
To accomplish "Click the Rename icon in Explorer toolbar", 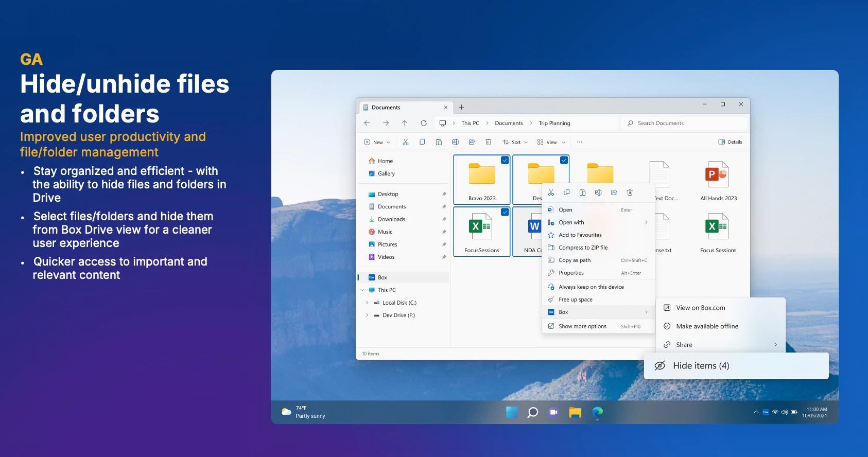I will tap(455, 142).
